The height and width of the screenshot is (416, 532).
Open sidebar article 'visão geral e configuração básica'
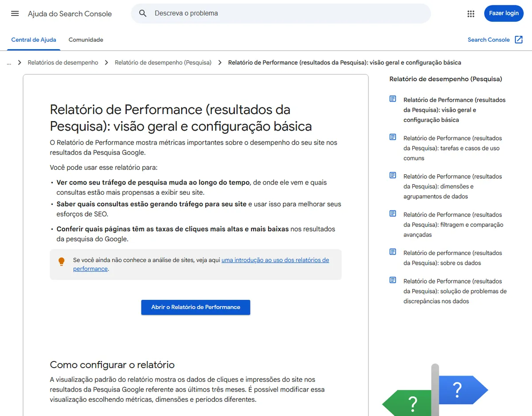454,110
